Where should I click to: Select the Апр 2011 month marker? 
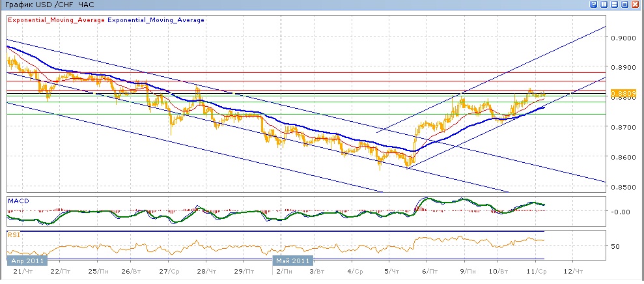tap(27, 261)
